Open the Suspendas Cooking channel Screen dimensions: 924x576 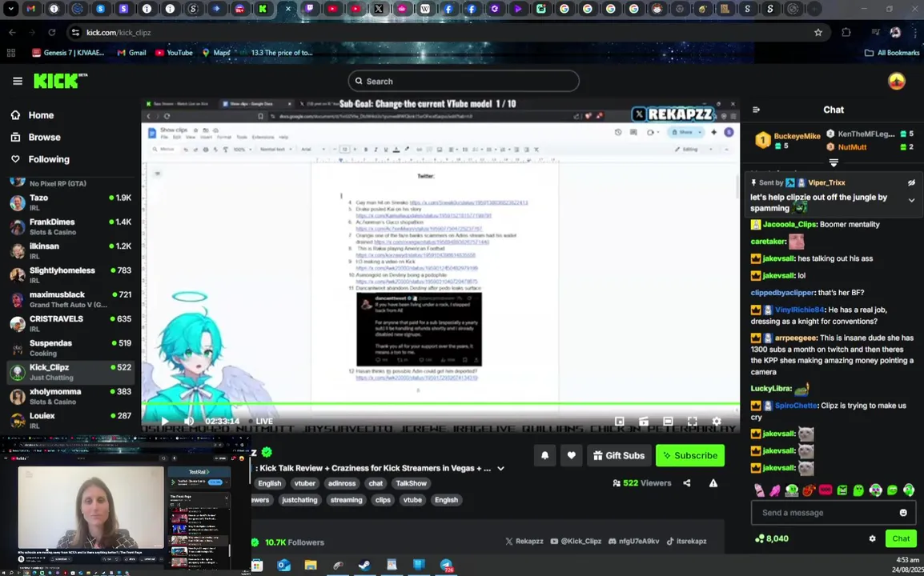pyautogui.click(x=70, y=347)
